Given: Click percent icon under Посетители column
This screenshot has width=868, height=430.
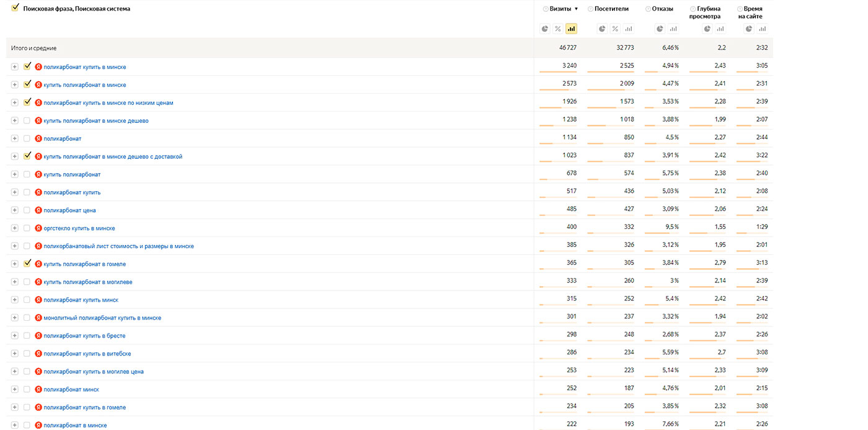Looking at the screenshot, I should 615,29.
